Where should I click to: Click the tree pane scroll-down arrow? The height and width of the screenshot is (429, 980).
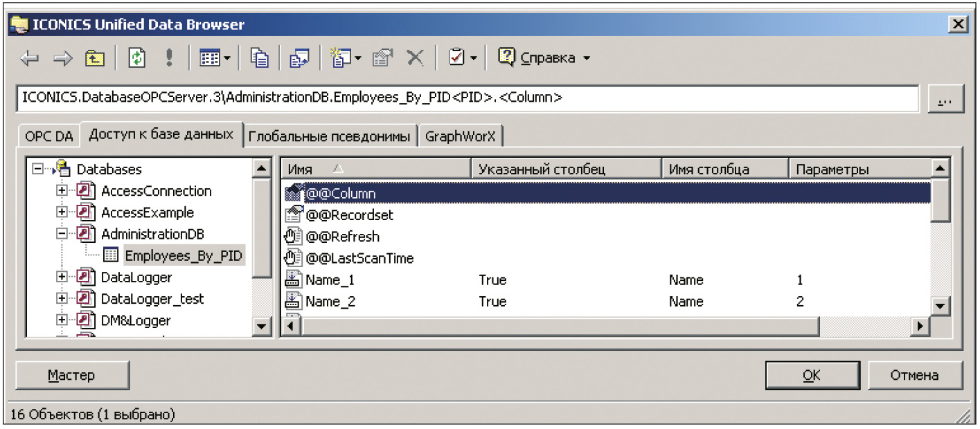[261, 326]
